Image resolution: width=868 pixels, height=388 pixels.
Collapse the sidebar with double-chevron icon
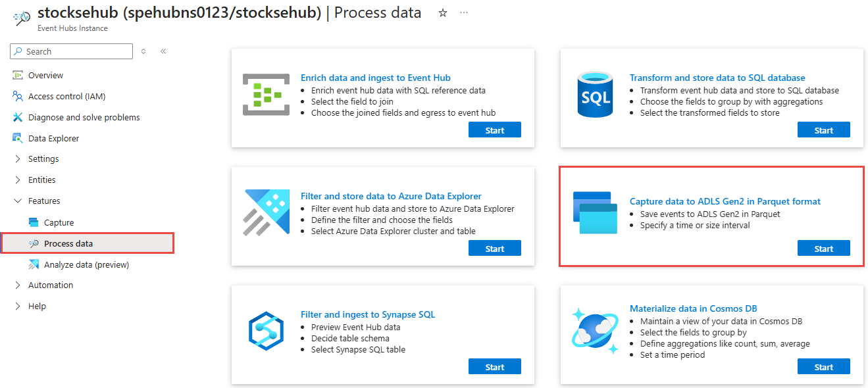pyautogui.click(x=163, y=51)
